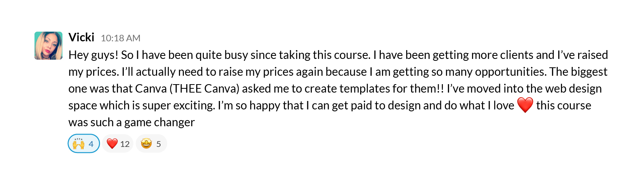
Task: Click the large red heart in message text
Action: (x=525, y=105)
